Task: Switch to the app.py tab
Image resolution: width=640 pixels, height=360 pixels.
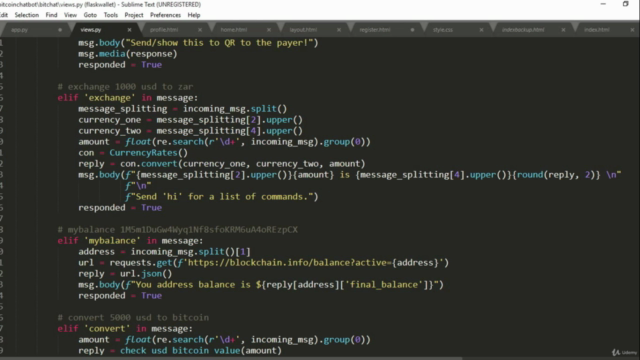Action: coord(20,30)
